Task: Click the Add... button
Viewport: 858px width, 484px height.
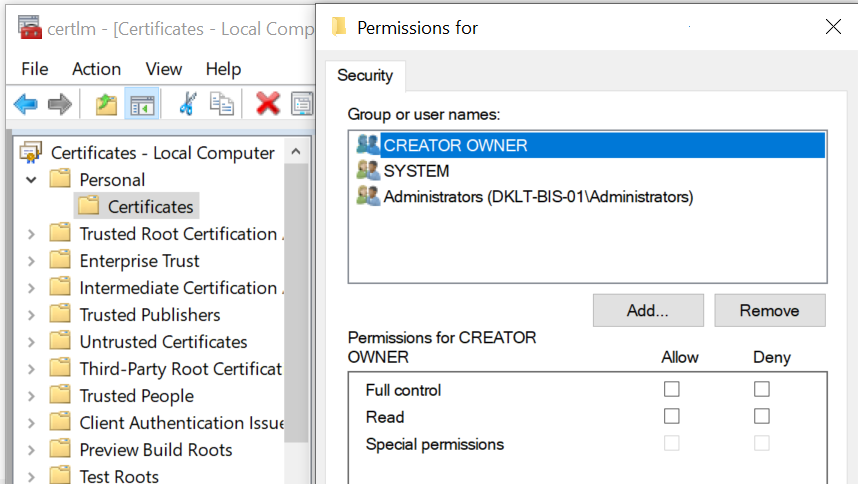Action: tap(647, 310)
